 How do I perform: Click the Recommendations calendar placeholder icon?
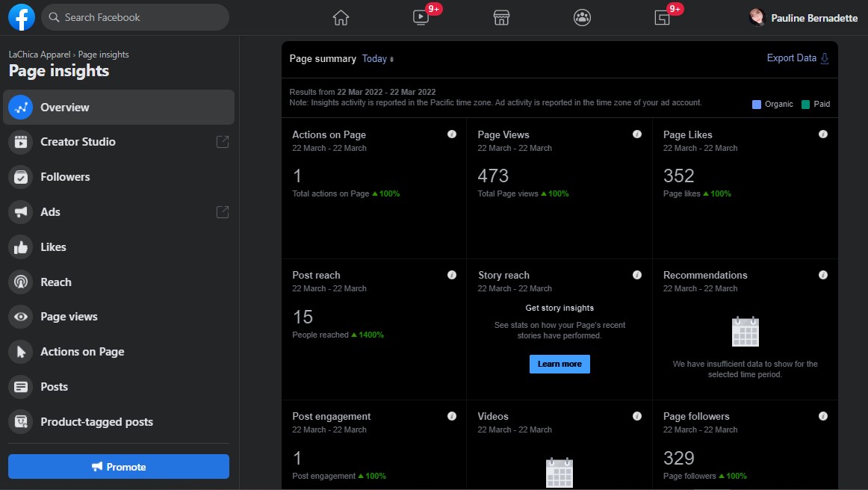click(745, 332)
